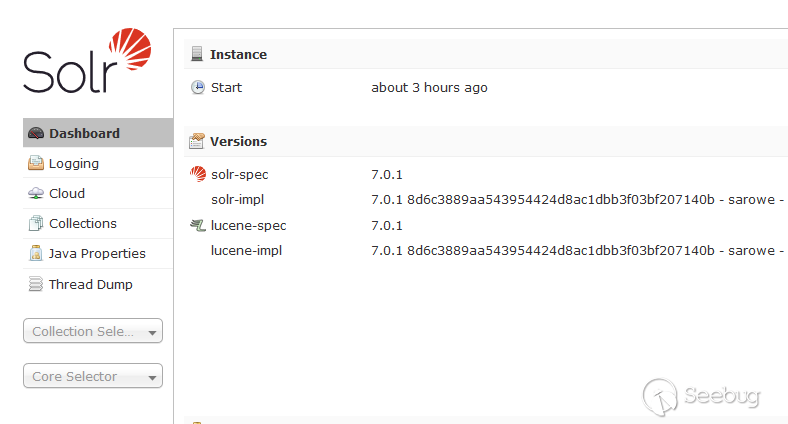
Task: Click the clock icon beside Start
Action: [198, 88]
